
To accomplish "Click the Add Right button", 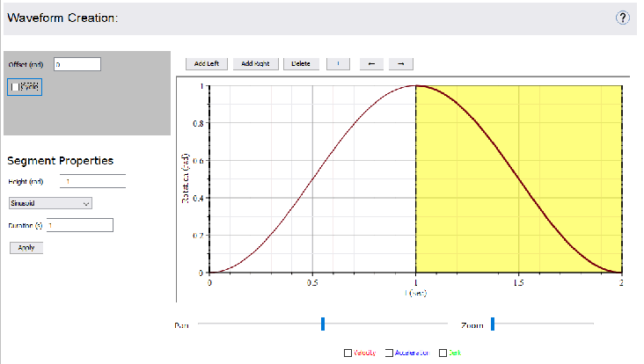I will [x=260, y=63].
